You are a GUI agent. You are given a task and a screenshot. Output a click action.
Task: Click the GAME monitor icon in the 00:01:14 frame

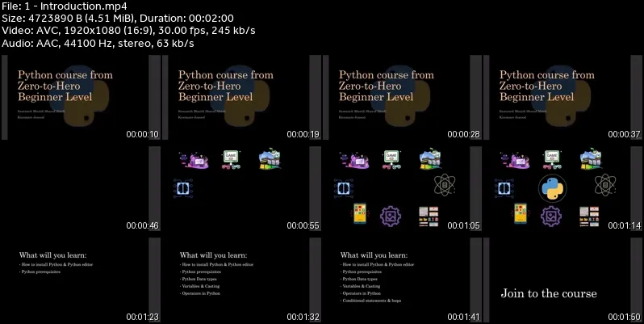(552, 159)
